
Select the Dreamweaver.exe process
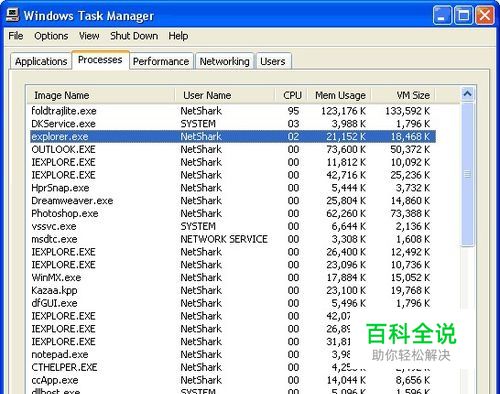point(233,201)
